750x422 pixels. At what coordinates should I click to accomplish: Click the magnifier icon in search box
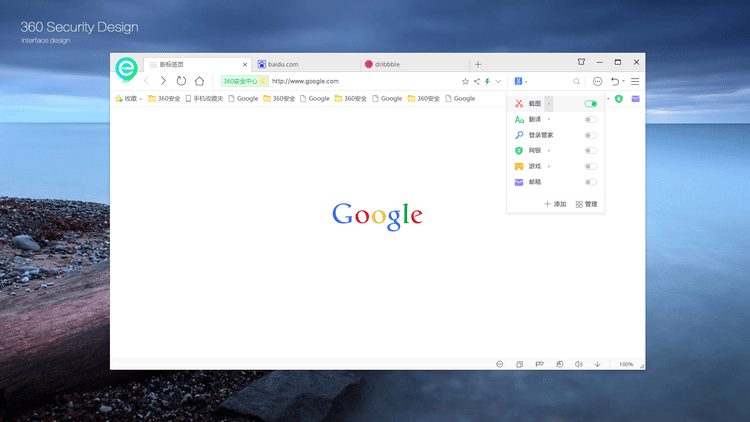coord(577,81)
